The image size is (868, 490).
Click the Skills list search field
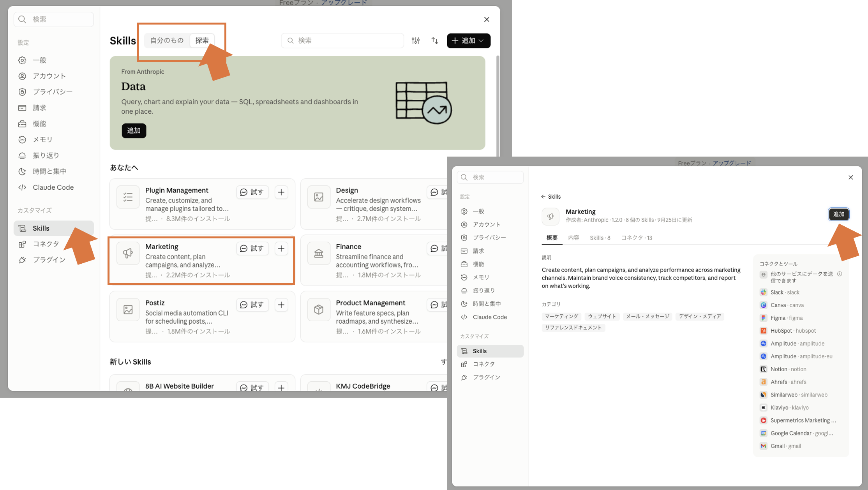click(342, 41)
